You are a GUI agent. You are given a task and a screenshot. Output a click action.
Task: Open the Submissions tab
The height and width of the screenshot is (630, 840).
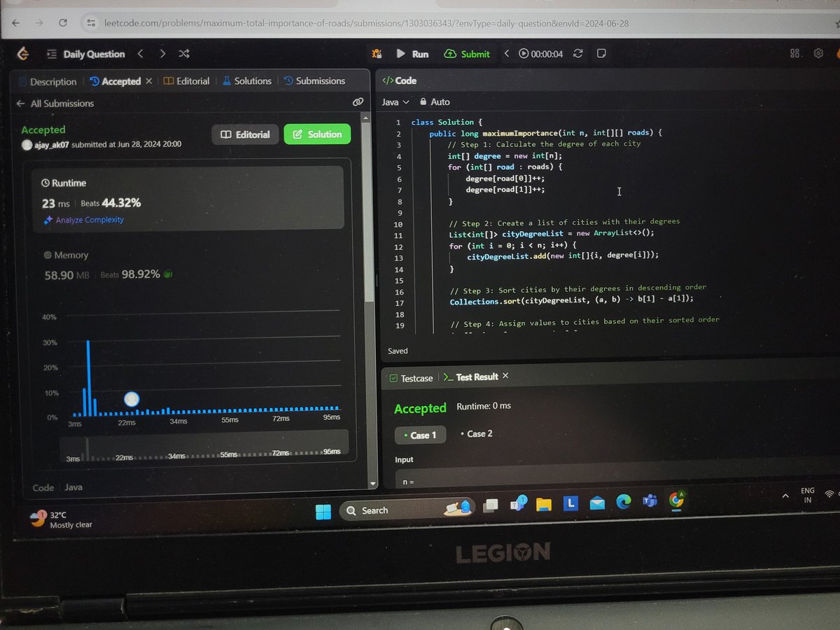(x=314, y=81)
